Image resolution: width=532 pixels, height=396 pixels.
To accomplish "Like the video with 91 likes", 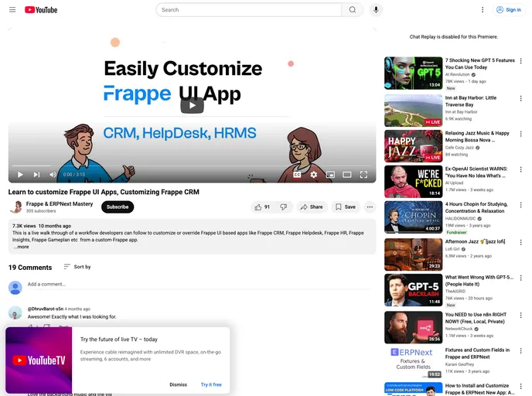I will [x=262, y=207].
